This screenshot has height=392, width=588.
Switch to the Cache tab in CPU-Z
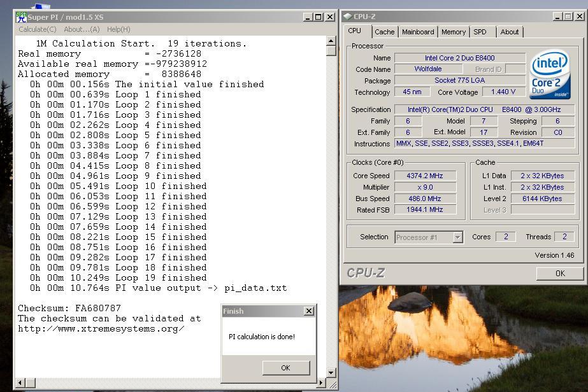pyautogui.click(x=384, y=32)
